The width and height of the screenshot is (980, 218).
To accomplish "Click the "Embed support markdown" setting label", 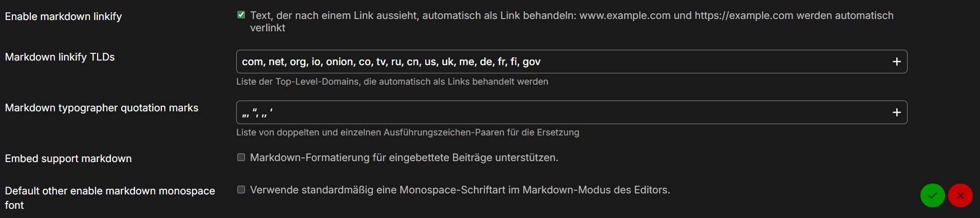I will tap(68, 158).
